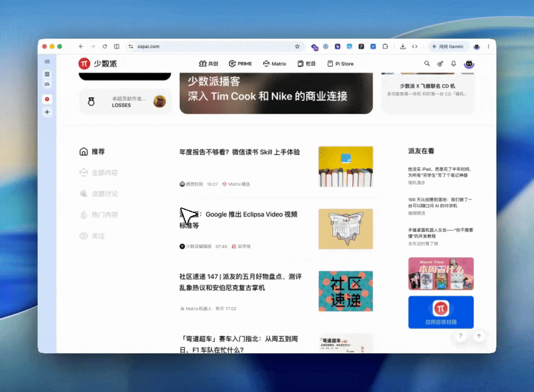
Task: Open article 社区速递 147
Action: tap(240, 282)
